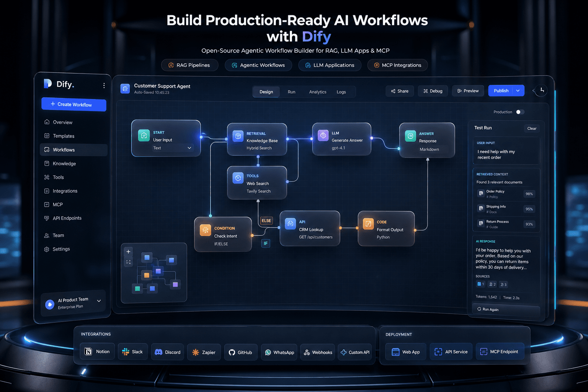The height and width of the screenshot is (392, 588).
Task: Click Run Again in Test Run
Action: point(506,309)
